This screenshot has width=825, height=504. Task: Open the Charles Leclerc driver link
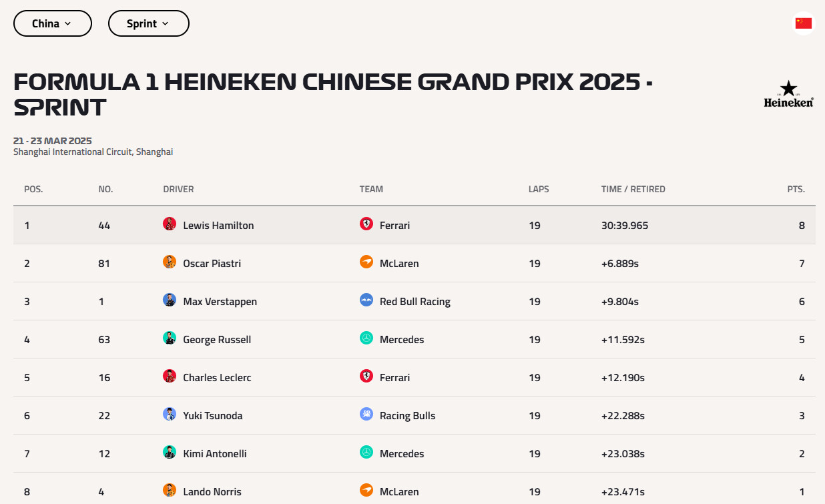(x=217, y=378)
